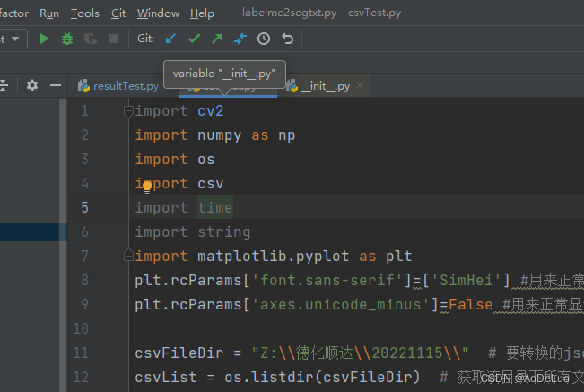Toggle fold end marker at line 7
This screenshot has width=584, height=392.
point(128,255)
